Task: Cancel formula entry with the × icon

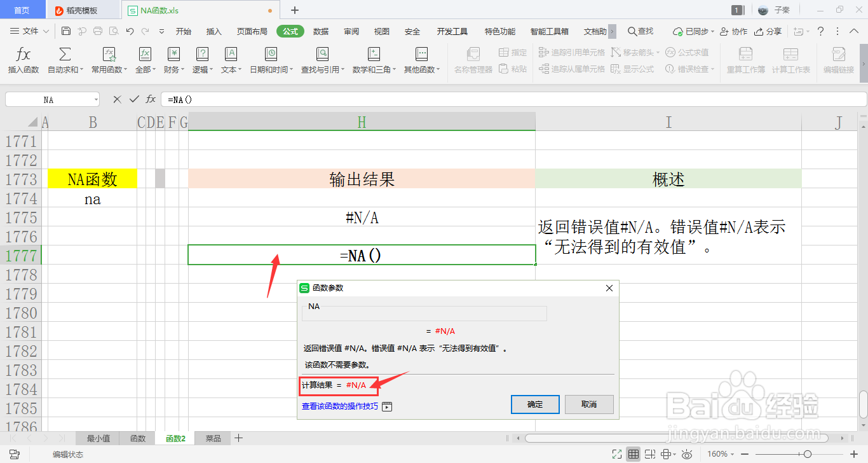Action: coord(117,99)
